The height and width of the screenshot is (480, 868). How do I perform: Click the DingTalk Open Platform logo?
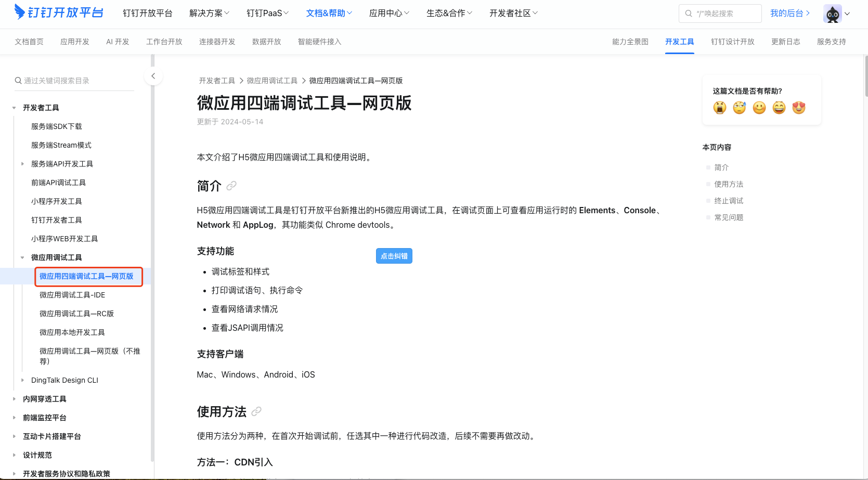[x=59, y=12]
